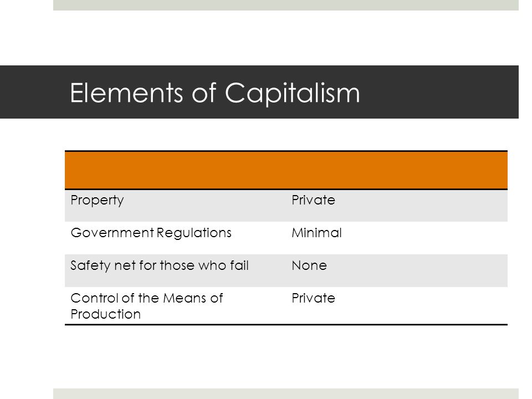Click the word Production in the table
The image size is (532, 399).
pos(105,314)
